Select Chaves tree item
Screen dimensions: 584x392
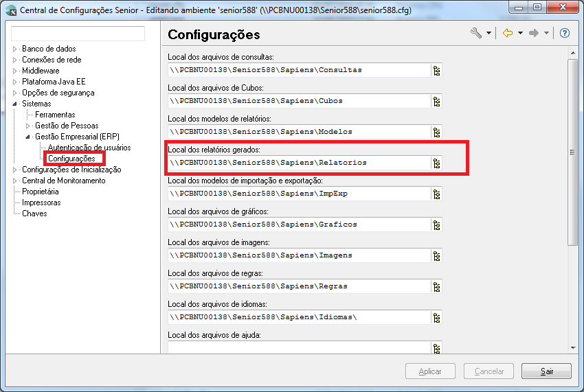pos(34,214)
